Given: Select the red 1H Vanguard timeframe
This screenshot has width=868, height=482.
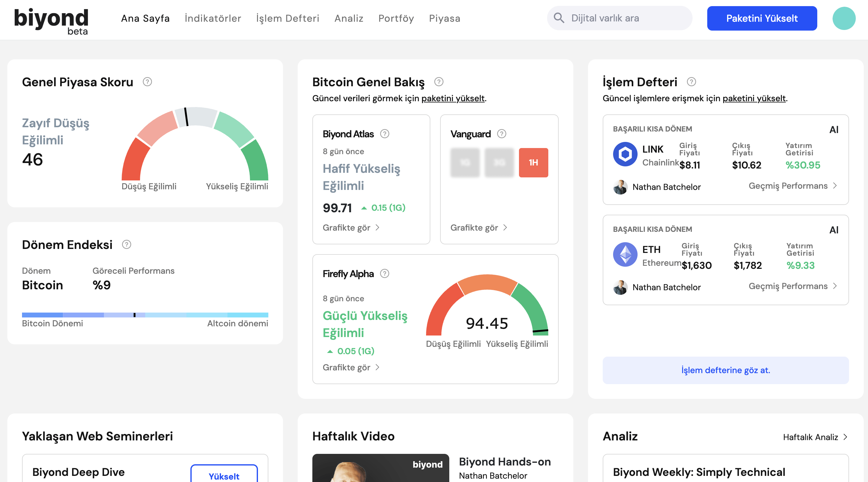Looking at the screenshot, I should 533,163.
